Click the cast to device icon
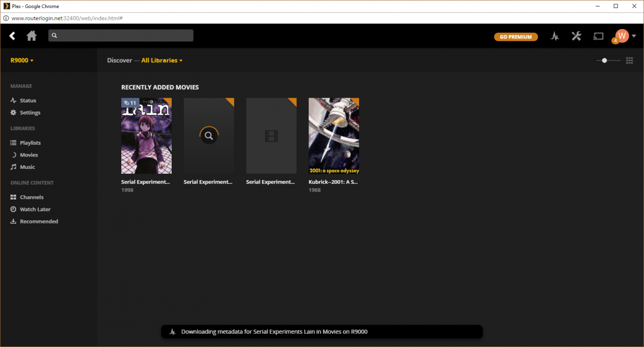The width and height of the screenshot is (644, 347). click(598, 36)
